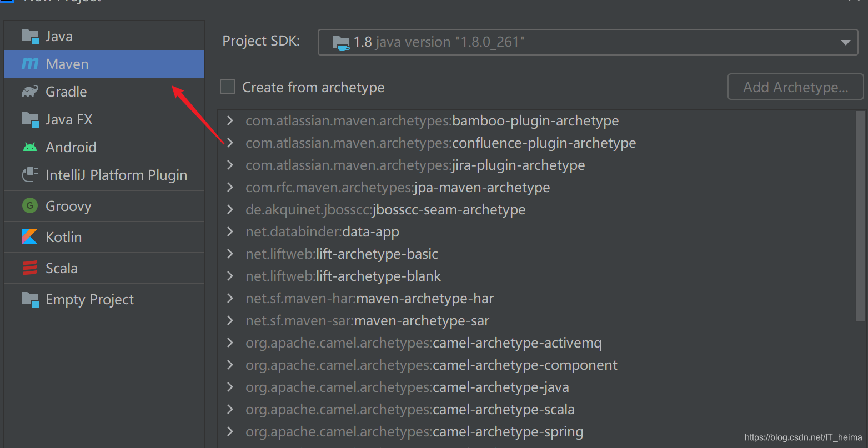The height and width of the screenshot is (448, 868).
Task: Expand jpa-maven-archetype node
Action: coord(230,187)
